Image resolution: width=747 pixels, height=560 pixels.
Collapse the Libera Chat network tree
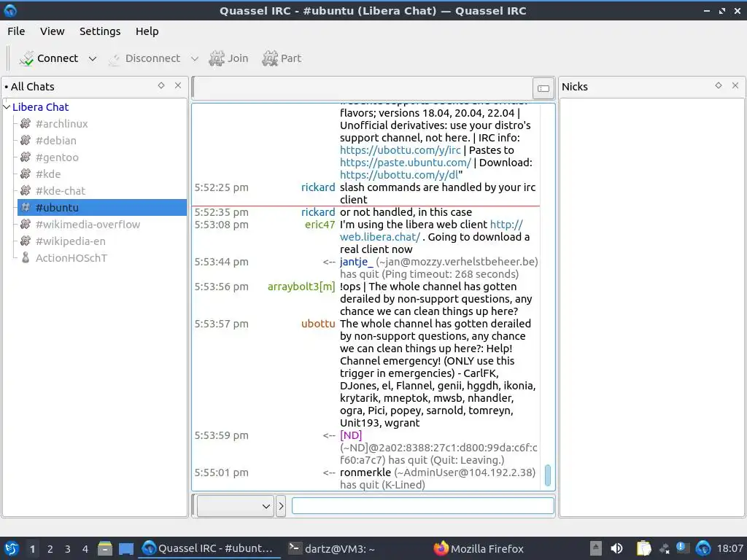tap(7, 107)
